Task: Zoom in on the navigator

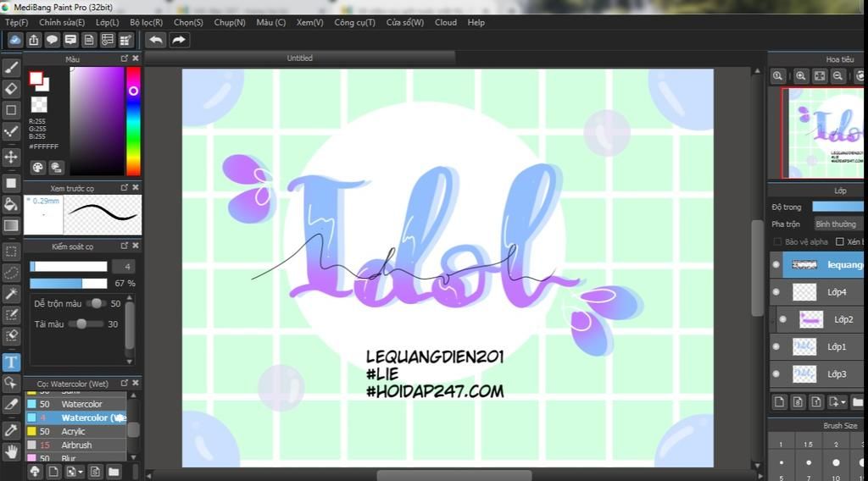Action: point(800,76)
